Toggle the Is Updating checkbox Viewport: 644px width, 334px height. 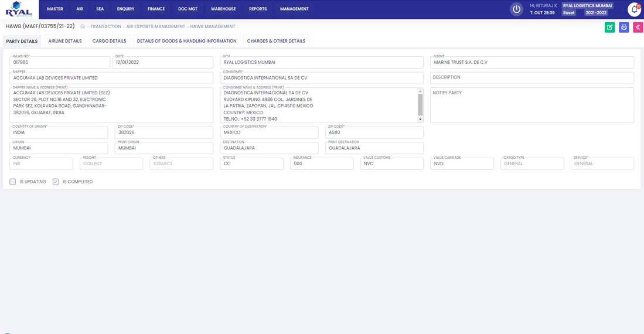point(13,182)
